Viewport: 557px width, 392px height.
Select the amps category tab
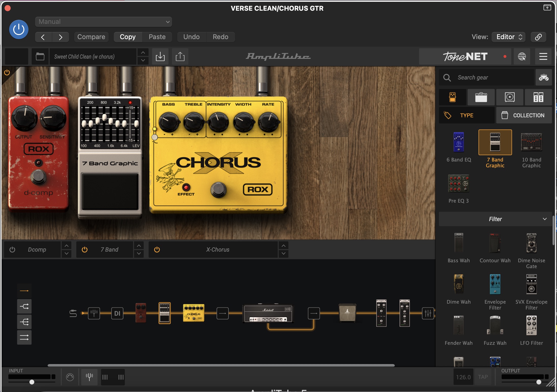pos(481,97)
